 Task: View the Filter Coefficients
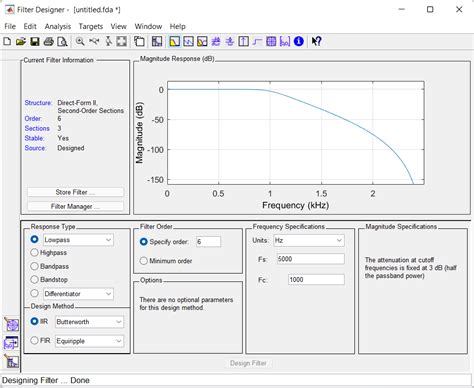[x=285, y=42]
